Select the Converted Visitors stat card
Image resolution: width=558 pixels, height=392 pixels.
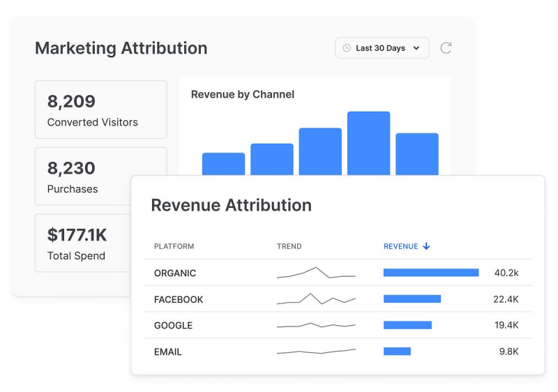pyautogui.click(x=101, y=110)
